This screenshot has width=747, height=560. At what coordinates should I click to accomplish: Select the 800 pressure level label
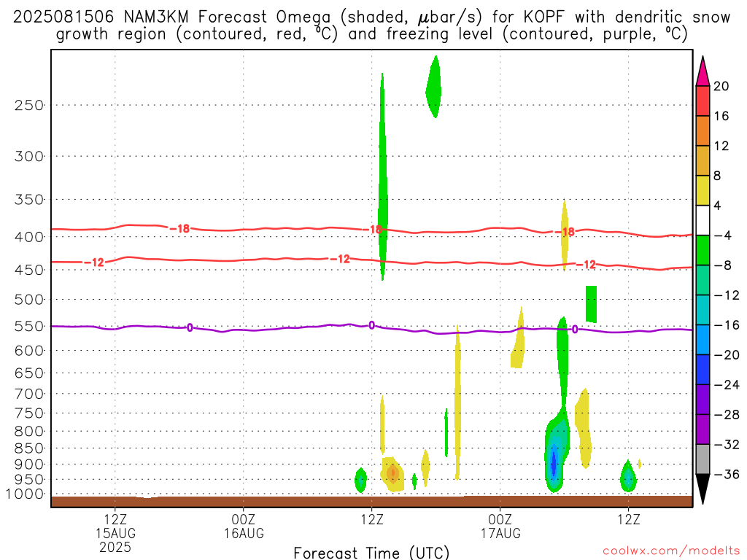pyautogui.click(x=29, y=432)
